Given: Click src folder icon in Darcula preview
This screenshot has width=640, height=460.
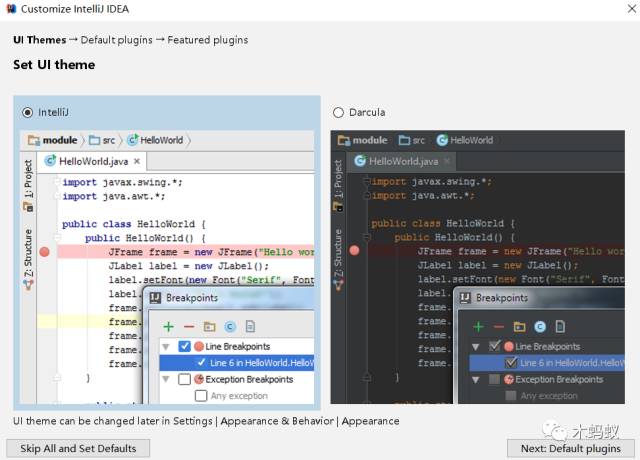Looking at the screenshot, I should pos(404,140).
